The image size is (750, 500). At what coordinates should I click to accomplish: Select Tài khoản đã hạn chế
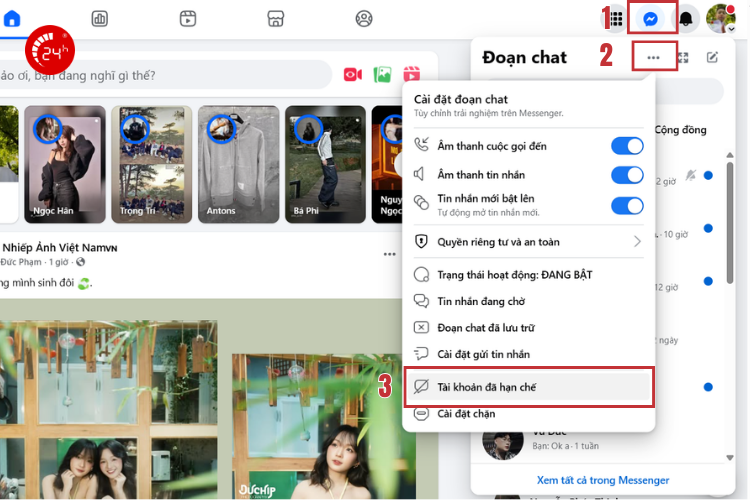tap(529, 387)
